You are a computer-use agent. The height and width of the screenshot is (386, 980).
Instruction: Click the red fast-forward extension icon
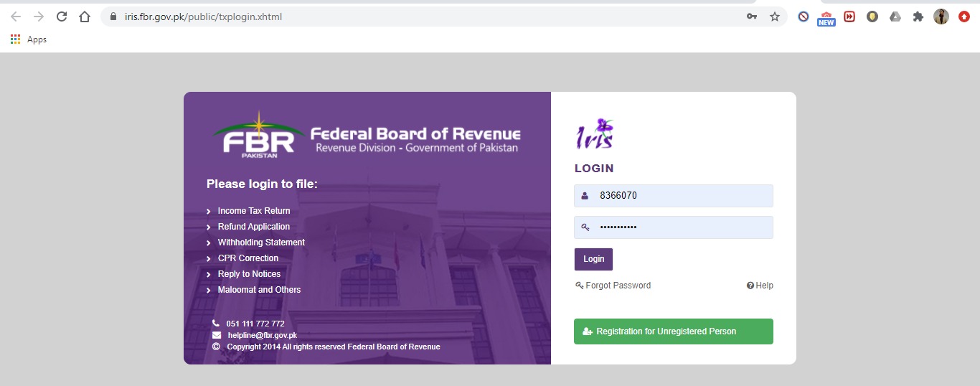tap(849, 17)
